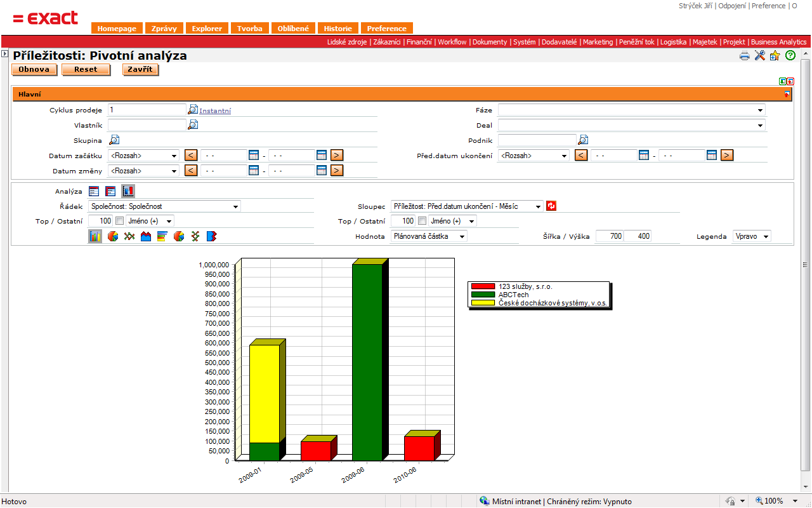Open the Oblíbené tab
The image size is (812, 508).
click(x=293, y=29)
